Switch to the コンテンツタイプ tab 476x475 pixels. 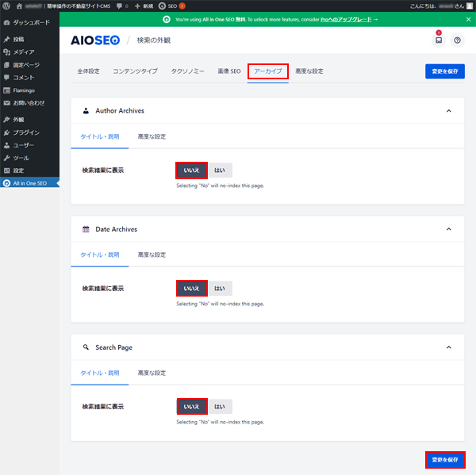(135, 71)
